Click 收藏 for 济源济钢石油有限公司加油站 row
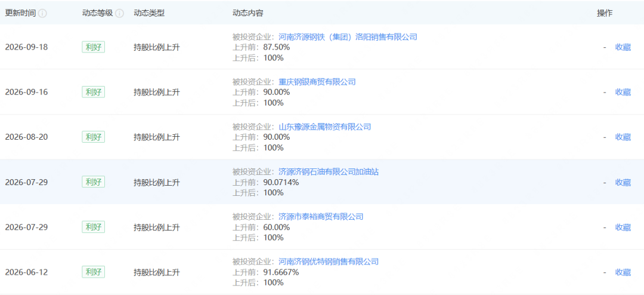Image resolution: width=644 pixels, height=295 pixels. (623, 182)
